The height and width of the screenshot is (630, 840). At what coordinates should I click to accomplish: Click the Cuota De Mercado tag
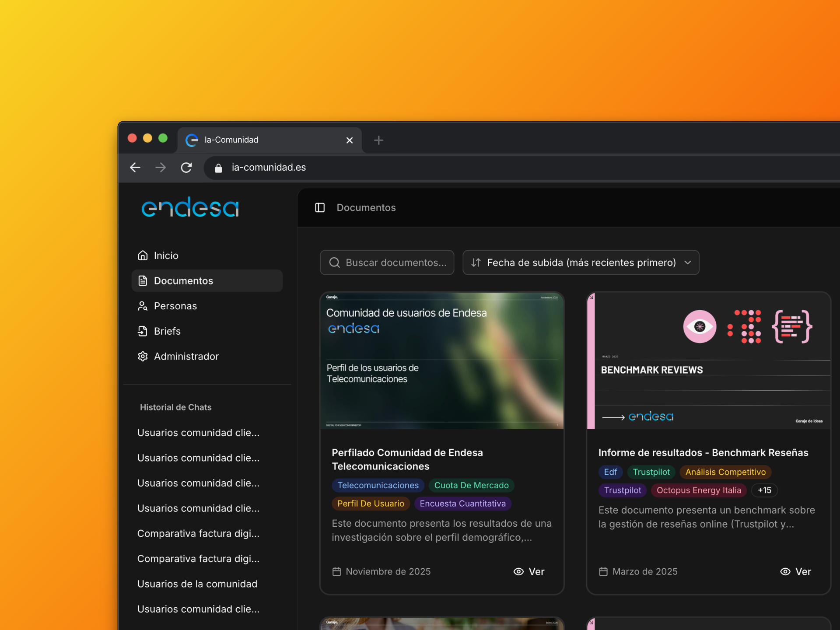471,485
